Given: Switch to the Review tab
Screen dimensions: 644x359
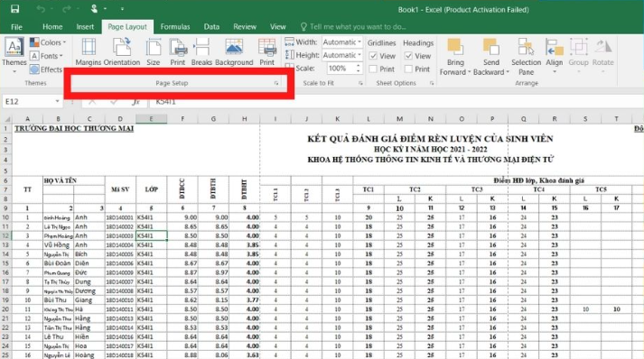Looking at the screenshot, I should [x=245, y=27].
